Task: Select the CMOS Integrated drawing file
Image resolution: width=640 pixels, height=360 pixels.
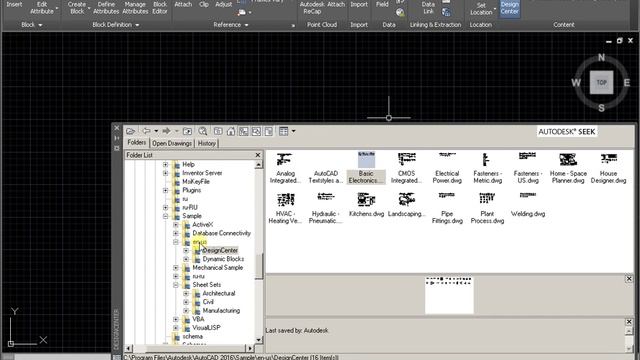Action: coord(407,168)
